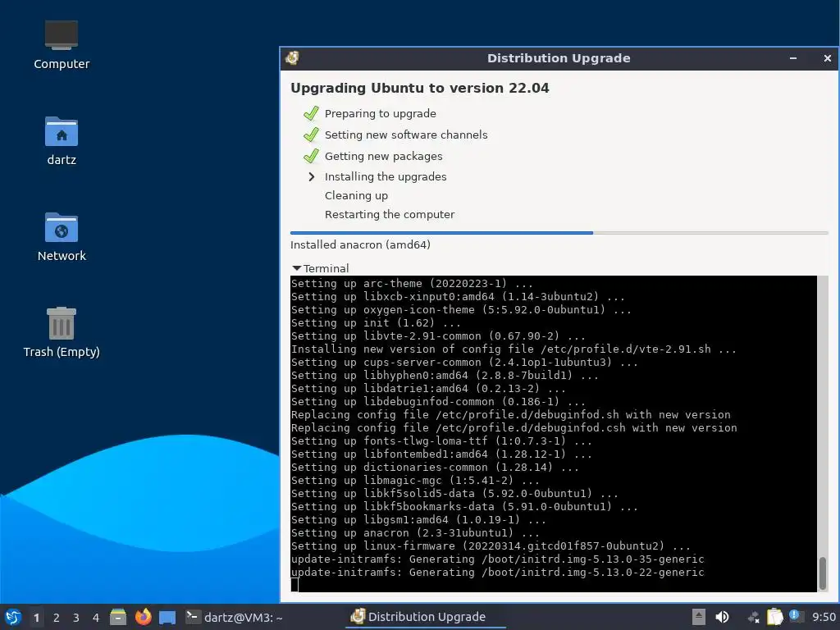Image resolution: width=840 pixels, height=630 pixels.
Task: Click arrow beside Installing the upgrades
Action: [311, 177]
